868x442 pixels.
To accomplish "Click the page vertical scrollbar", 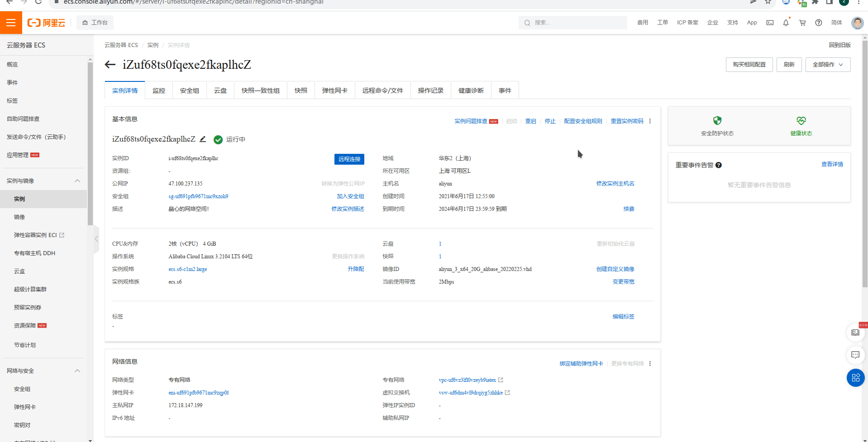I will tap(865, 163).
